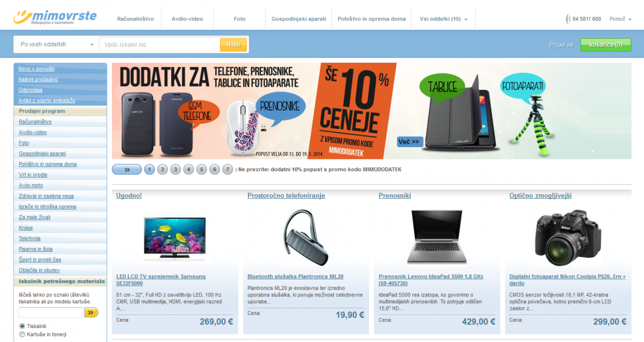Select the Kartuše in tonerji radio button
Screen dimensions: 644x342
(x=22, y=334)
